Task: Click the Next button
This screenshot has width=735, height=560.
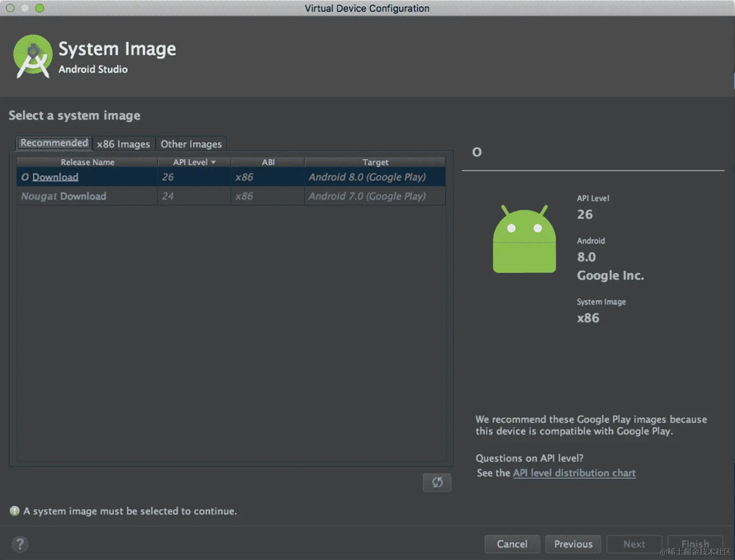Action: point(634,544)
